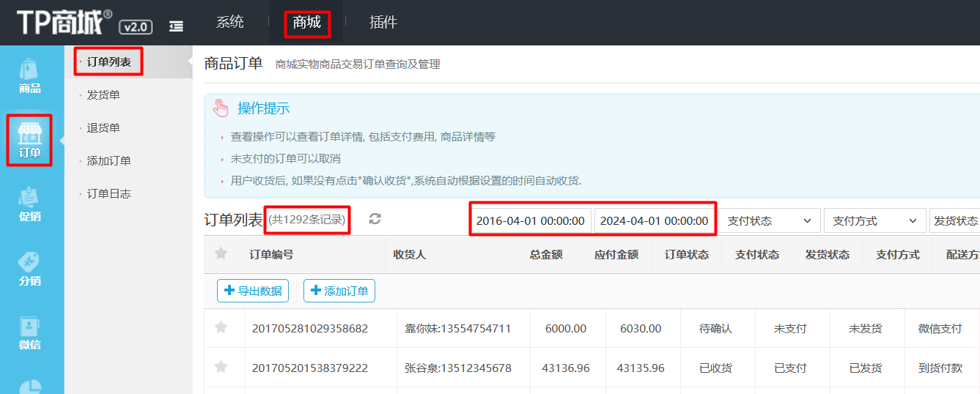The width and height of the screenshot is (980, 394).
Task: Switch to the 系统 top tab
Action: pyautogui.click(x=230, y=23)
